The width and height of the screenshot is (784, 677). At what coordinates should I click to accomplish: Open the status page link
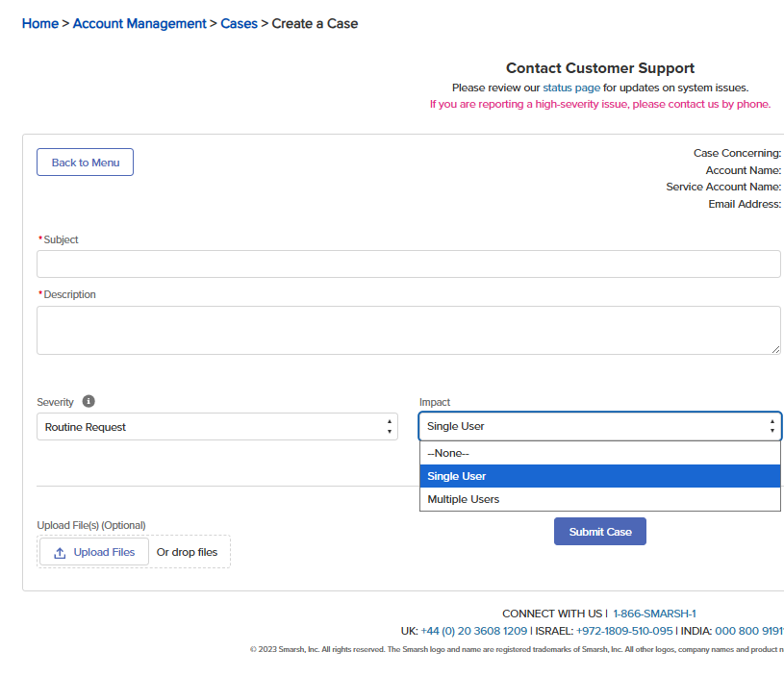tap(571, 88)
